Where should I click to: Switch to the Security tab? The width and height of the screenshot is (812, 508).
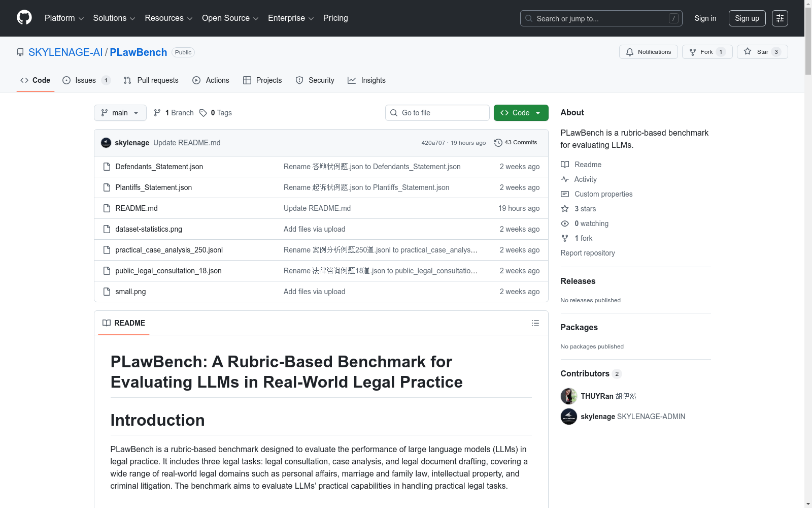(315, 80)
